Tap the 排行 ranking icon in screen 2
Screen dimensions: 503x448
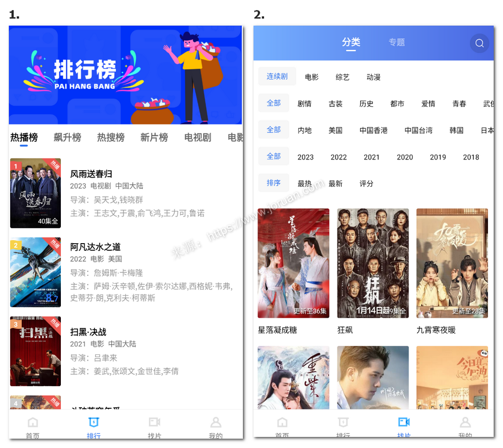pyautogui.click(x=343, y=422)
